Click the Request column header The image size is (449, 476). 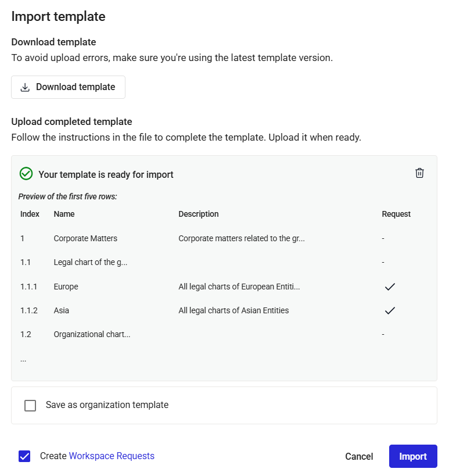(x=396, y=214)
